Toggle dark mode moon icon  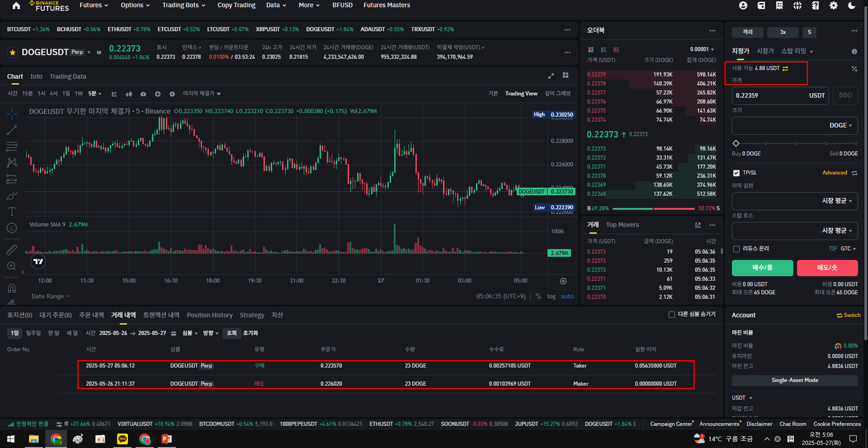(851, 5)
